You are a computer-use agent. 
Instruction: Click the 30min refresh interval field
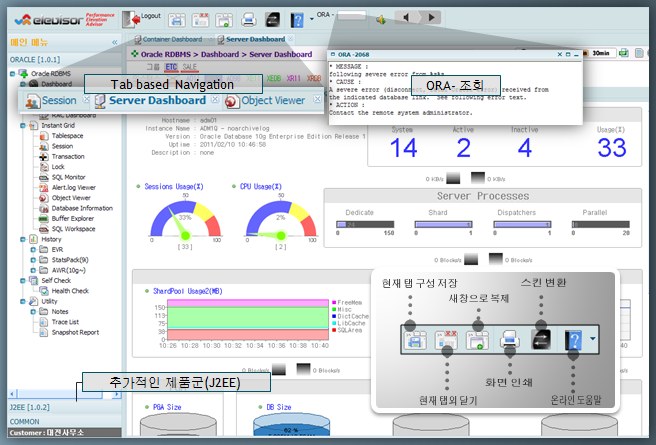tap(603, 53)
